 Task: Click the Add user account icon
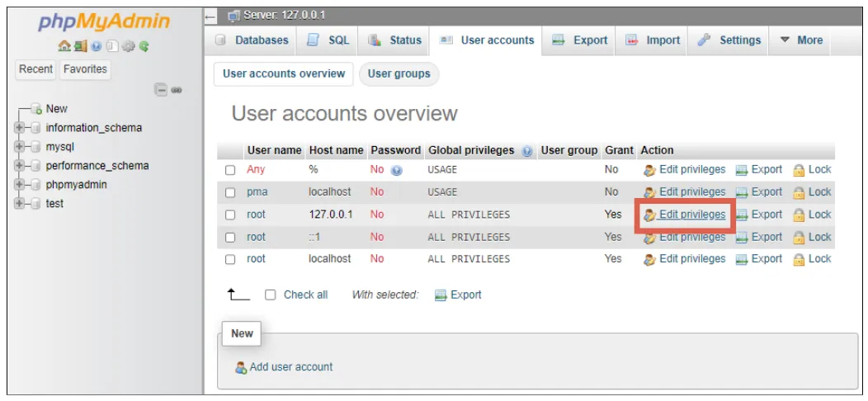[x=241, y=367]
